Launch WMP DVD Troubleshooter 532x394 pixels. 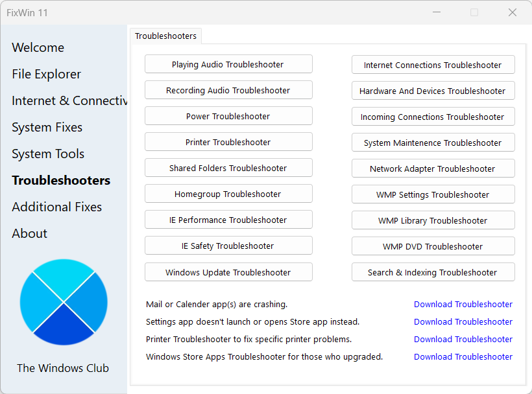point(433,246)
